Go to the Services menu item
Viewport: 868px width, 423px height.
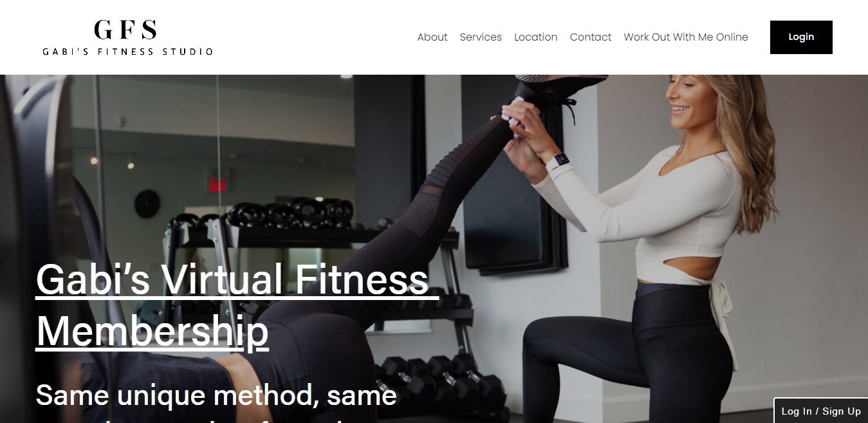coord(481,37)
